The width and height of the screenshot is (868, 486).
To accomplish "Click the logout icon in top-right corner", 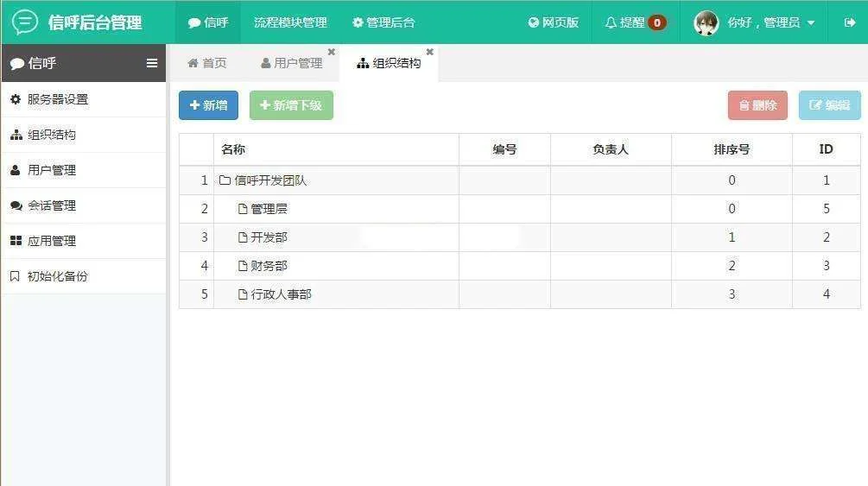I will tap(849, 22).
